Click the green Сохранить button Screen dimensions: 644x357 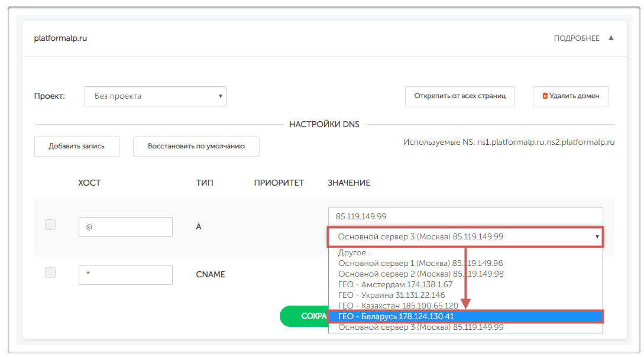pos(304,316)
